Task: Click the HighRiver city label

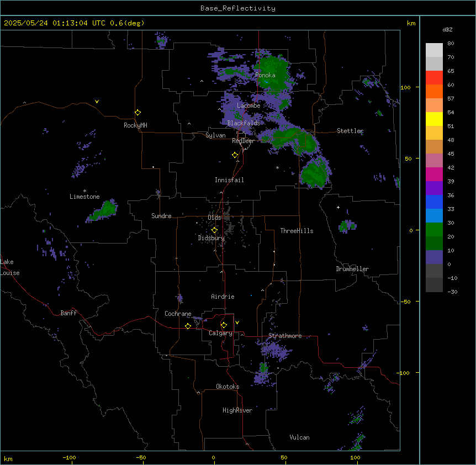Action: coord(237,410)
